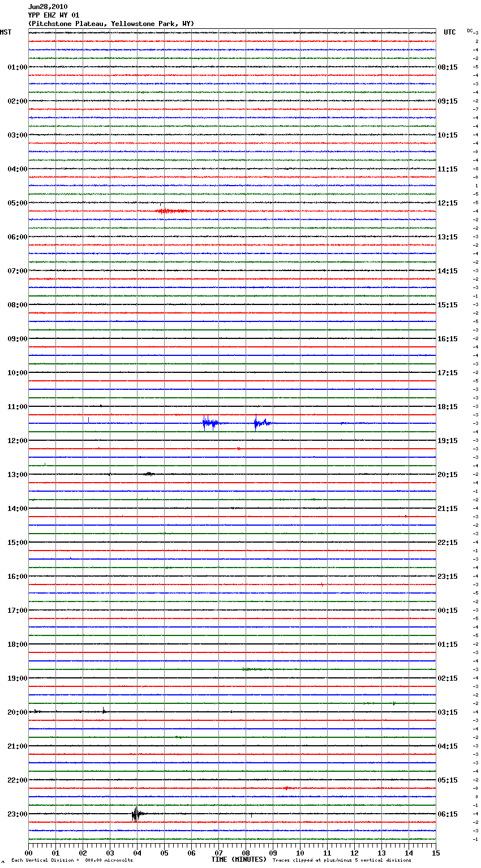This screenshot has width=481, height=868.
Task: Click the 20:15 UTC time label
Action: click(448, 475)
